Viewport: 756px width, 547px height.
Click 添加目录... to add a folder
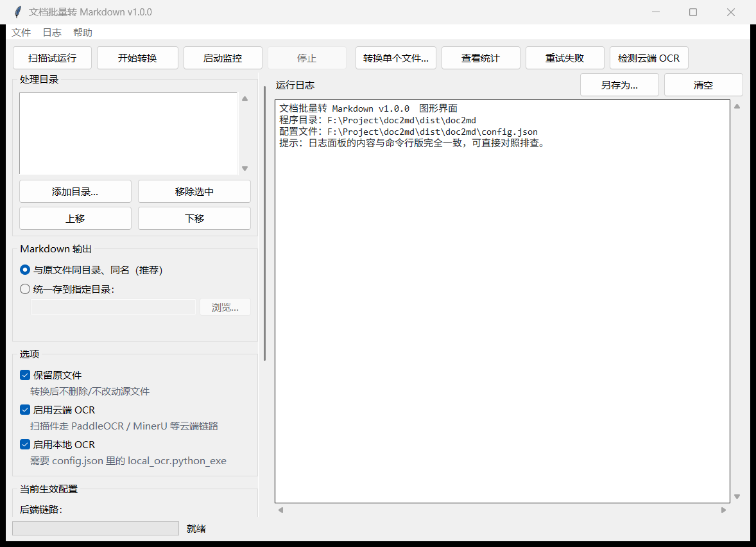[75, 191]
